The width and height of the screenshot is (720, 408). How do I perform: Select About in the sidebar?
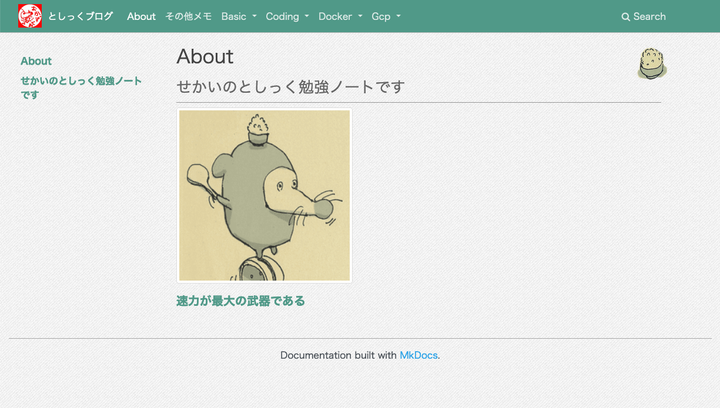click(x=36, y=61)
